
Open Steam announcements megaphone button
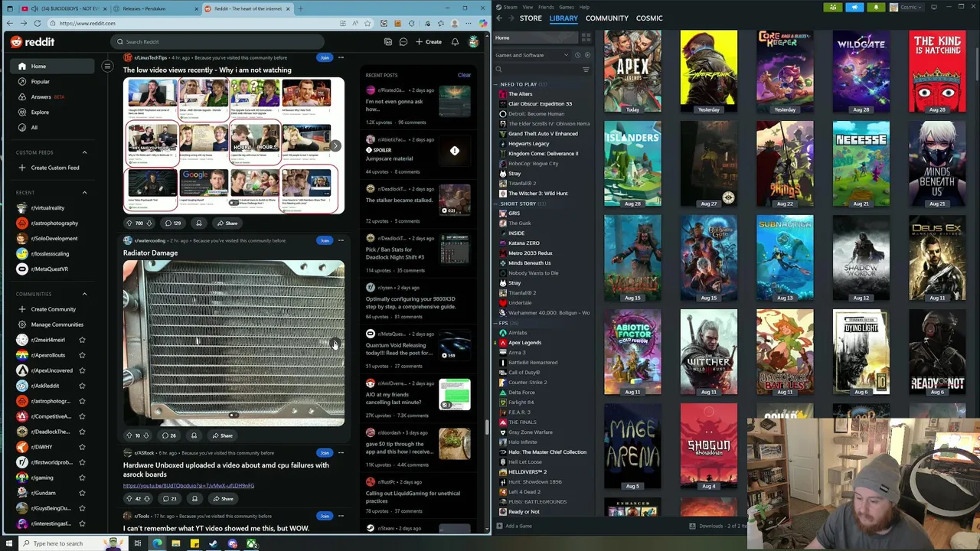coord(854,7)
